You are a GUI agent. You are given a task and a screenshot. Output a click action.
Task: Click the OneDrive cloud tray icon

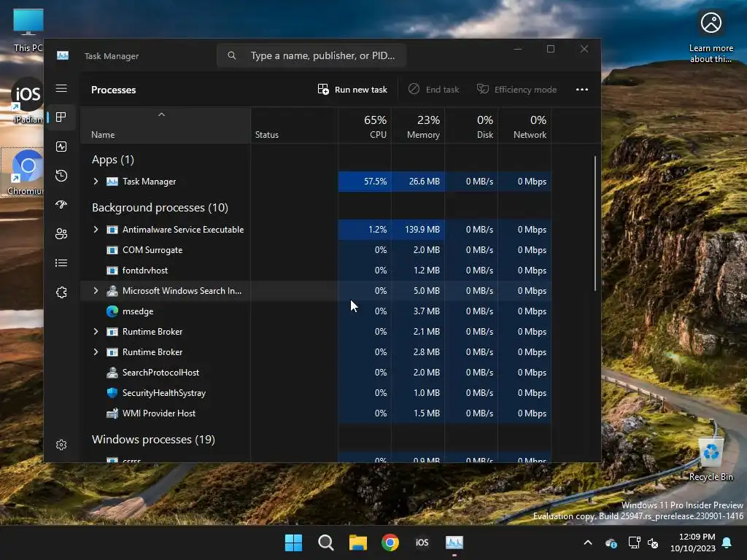[611, 542]
